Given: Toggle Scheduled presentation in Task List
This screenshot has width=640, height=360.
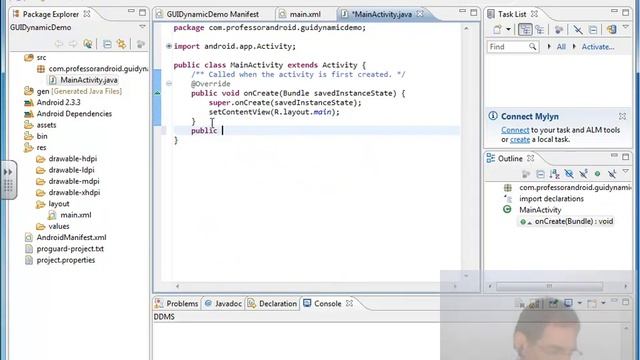Looking at the screenshot, I should (540, 29).
